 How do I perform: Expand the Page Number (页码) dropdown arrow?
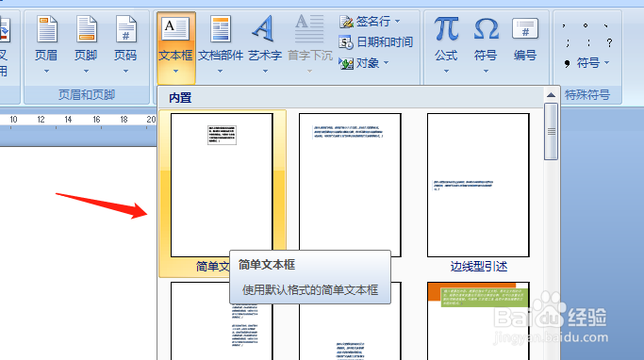pyautogui.click(x=125, y=71)
